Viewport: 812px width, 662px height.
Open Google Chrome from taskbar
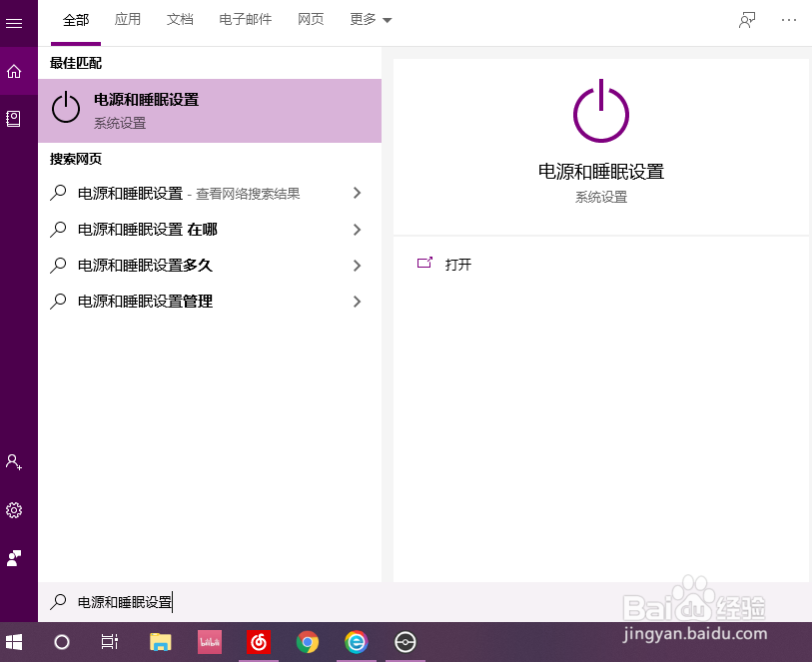(x=307, y=642)
